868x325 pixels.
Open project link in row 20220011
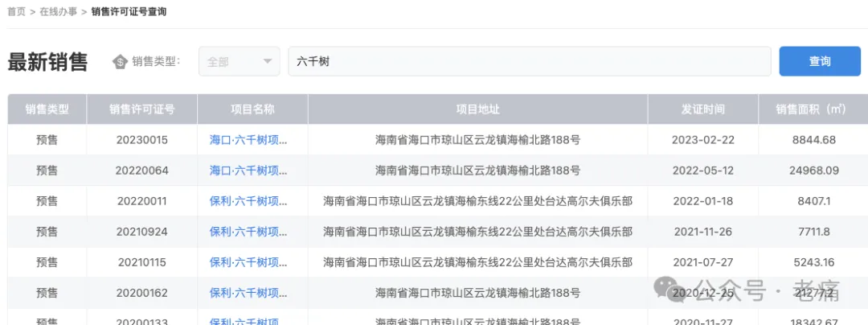[248, 201]
